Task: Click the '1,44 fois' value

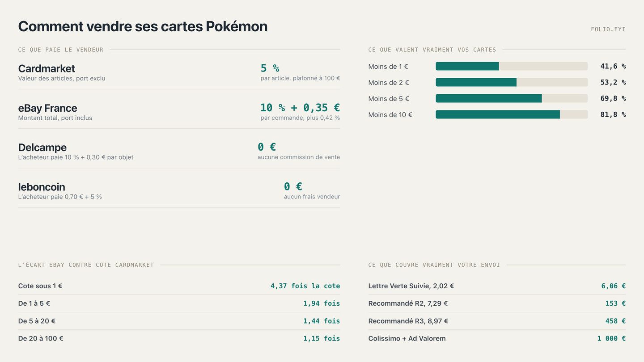Action: pos(322,321)
